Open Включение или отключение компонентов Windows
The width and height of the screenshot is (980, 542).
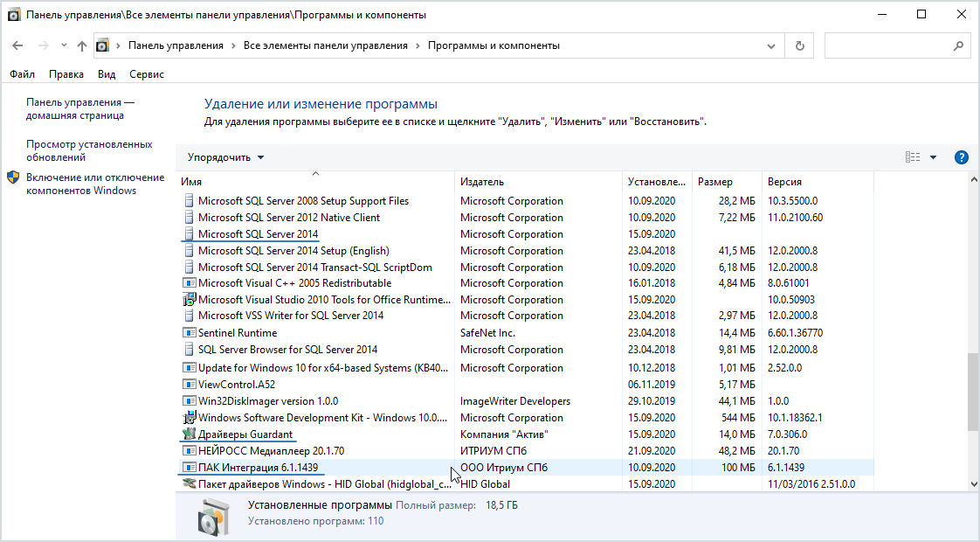[94, 184]
